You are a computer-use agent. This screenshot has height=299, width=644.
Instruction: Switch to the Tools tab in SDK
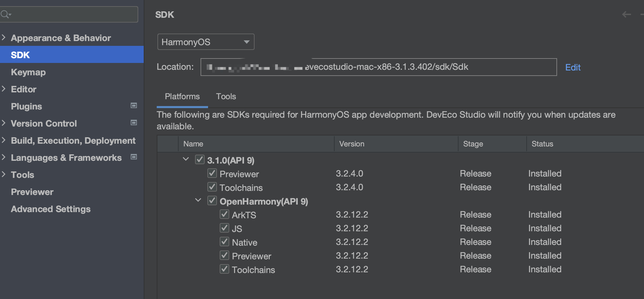pyautogui.click(x=226, y=96)
